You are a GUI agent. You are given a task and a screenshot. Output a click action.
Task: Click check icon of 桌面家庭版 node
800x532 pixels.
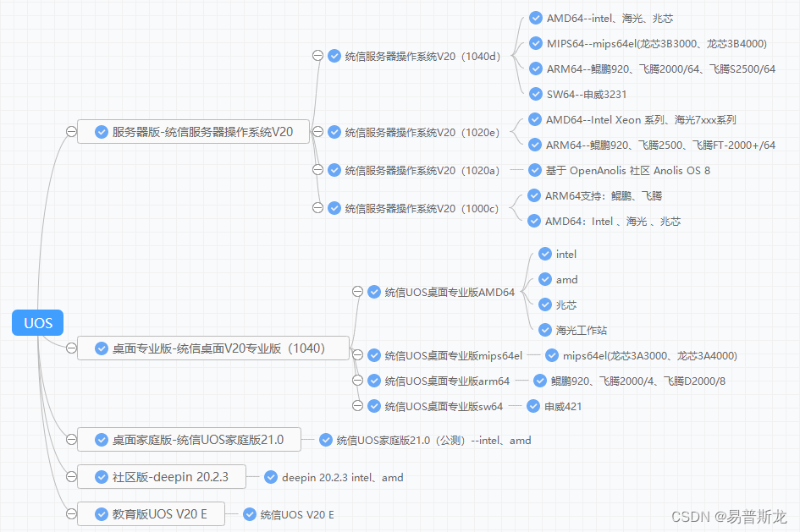coord(102,440)
